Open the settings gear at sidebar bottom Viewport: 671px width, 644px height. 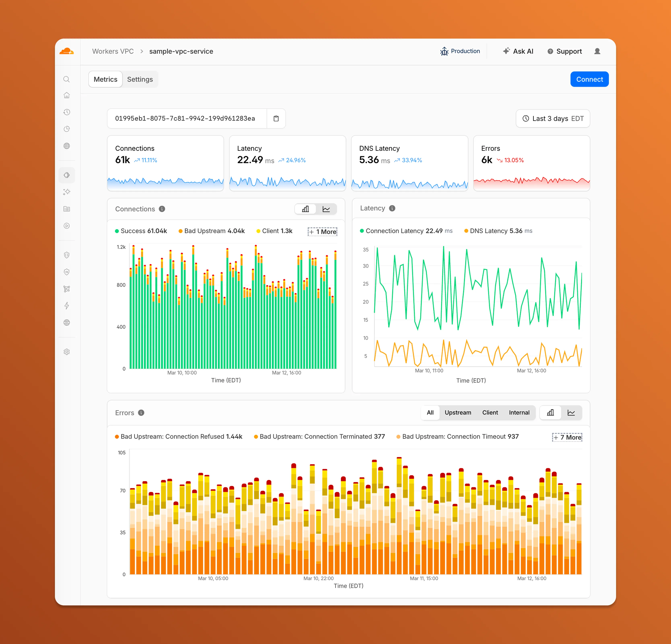[67, 351]
